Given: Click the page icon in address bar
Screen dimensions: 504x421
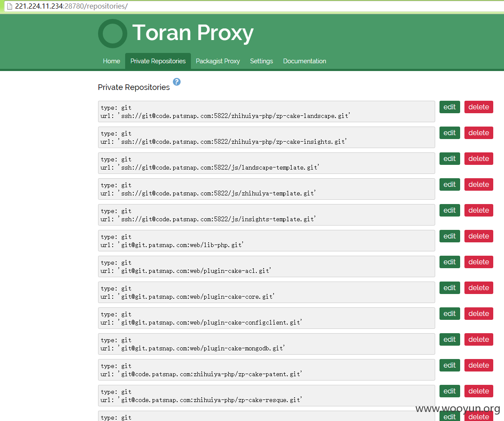Looking at the screenshot, I should pos(9,6).
